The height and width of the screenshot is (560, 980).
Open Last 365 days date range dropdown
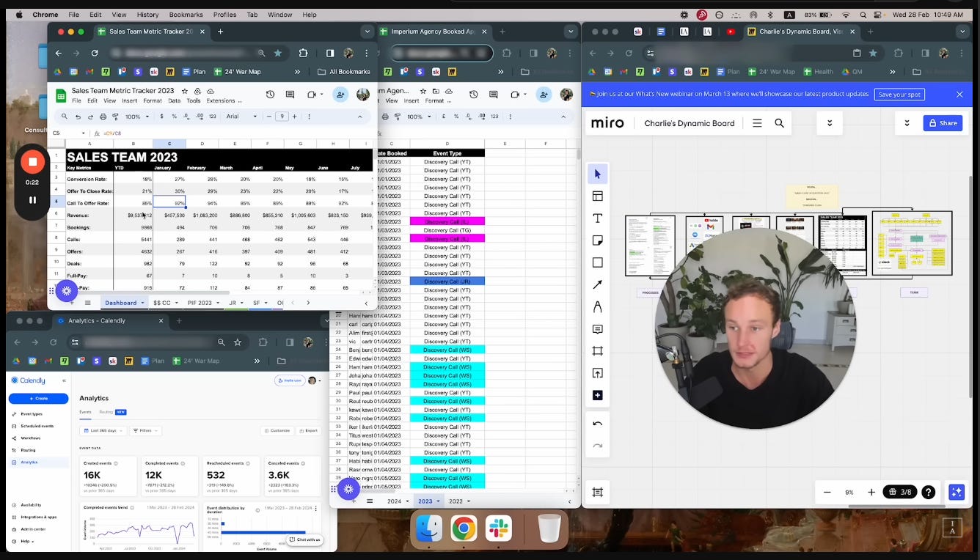tap(103, 431)
